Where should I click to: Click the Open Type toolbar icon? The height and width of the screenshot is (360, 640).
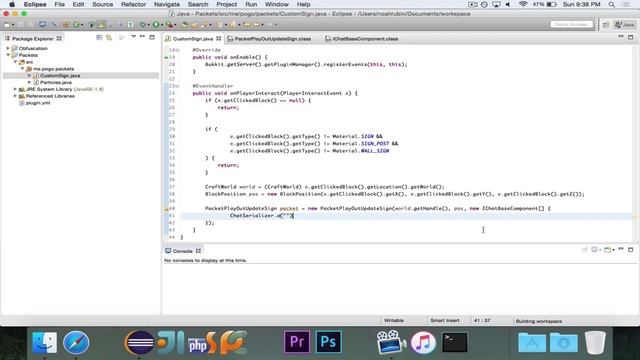pyautogui.click(x=184, y=25)
